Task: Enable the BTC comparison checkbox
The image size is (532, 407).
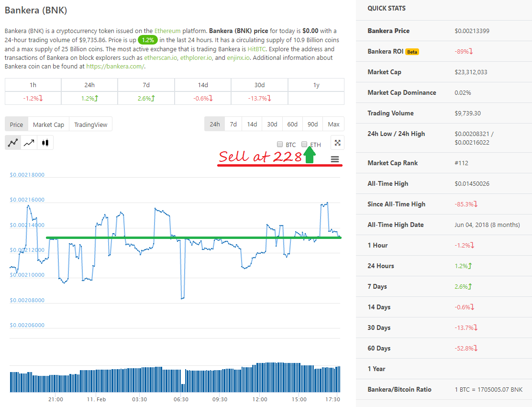Action: (x=280, y=144)
